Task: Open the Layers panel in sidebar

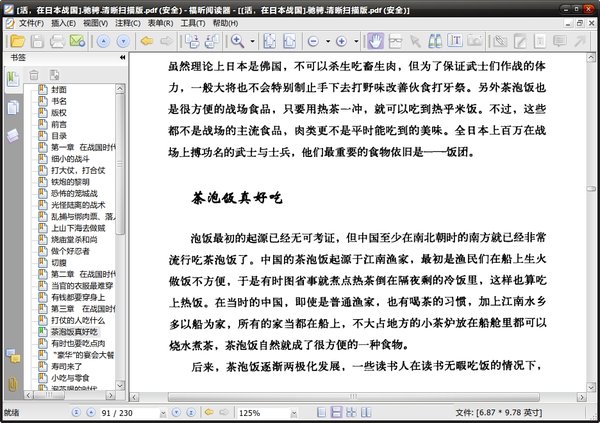Action: pyautogui.click(x=13, y=134)
